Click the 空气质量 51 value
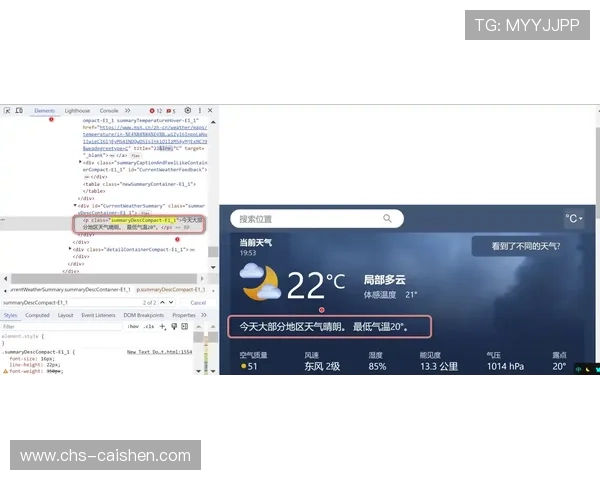Screen dimensions: 600x480 coord(249,367)
